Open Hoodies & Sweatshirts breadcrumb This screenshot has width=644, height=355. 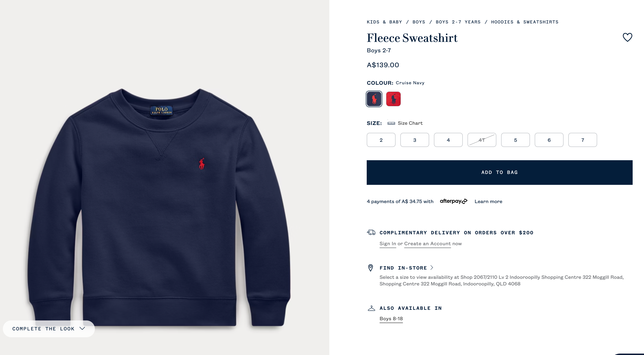pos(525,22)
